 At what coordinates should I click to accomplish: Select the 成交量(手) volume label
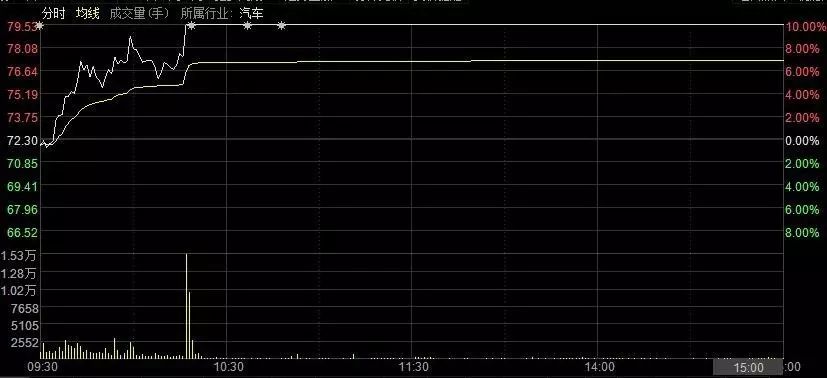click(x=140, y=14)
